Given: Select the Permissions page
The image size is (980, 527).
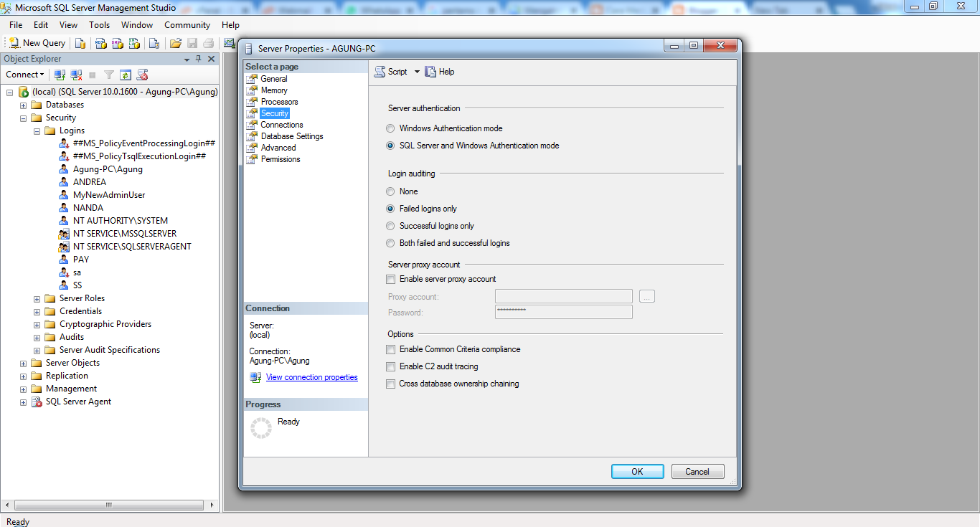Looking at the screenshot, I should point(281,159).
